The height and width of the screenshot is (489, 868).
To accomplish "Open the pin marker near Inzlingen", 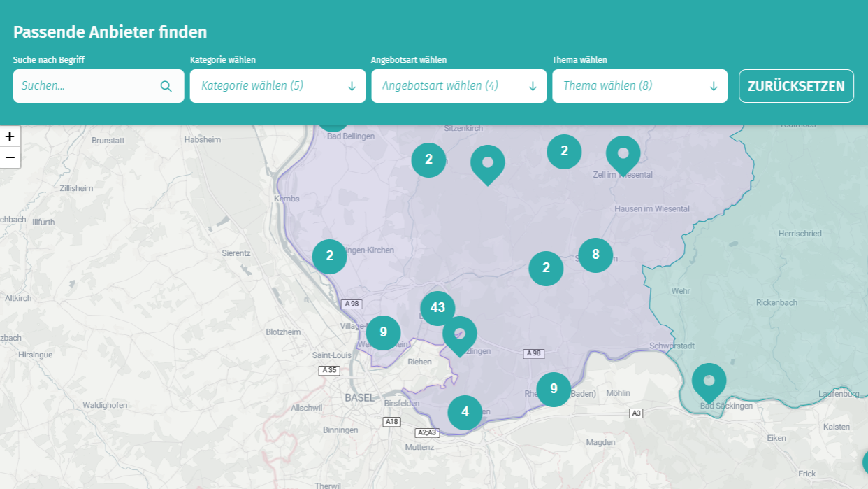I will point(459,334).
